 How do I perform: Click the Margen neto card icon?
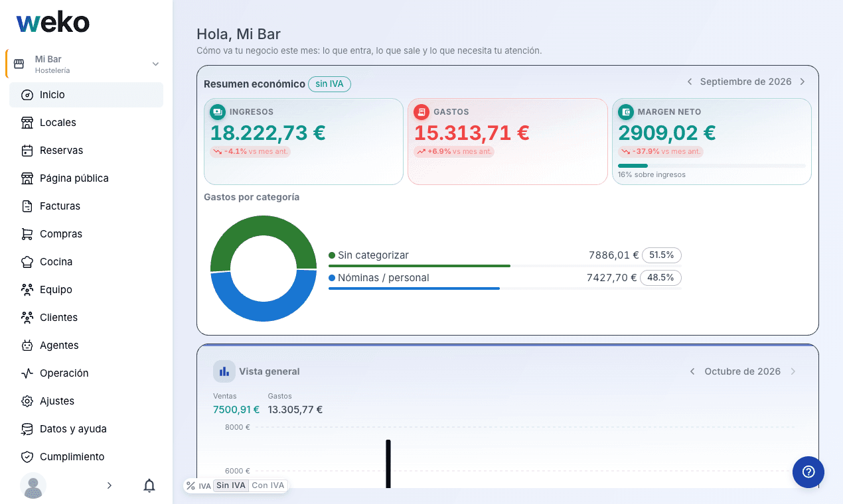click(x=626, y=112)
